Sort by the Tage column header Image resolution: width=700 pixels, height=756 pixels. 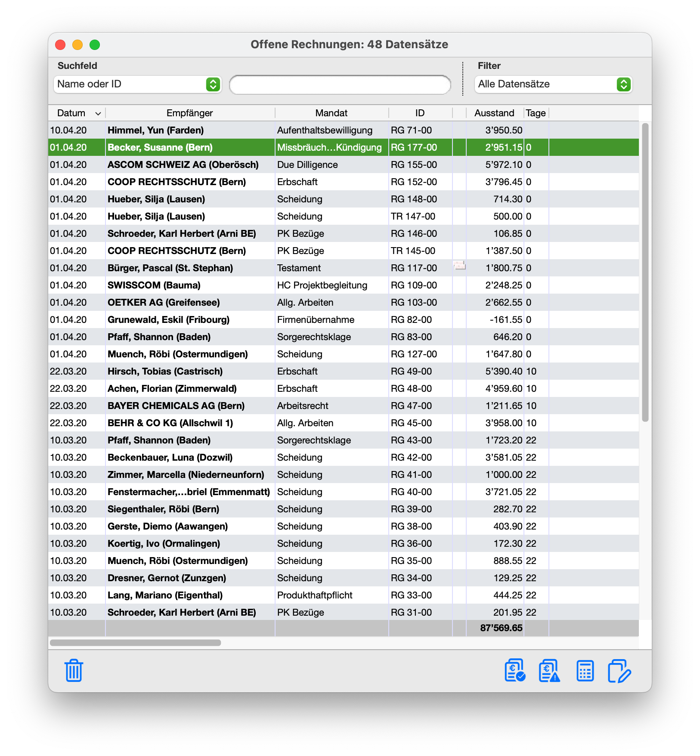536,113
